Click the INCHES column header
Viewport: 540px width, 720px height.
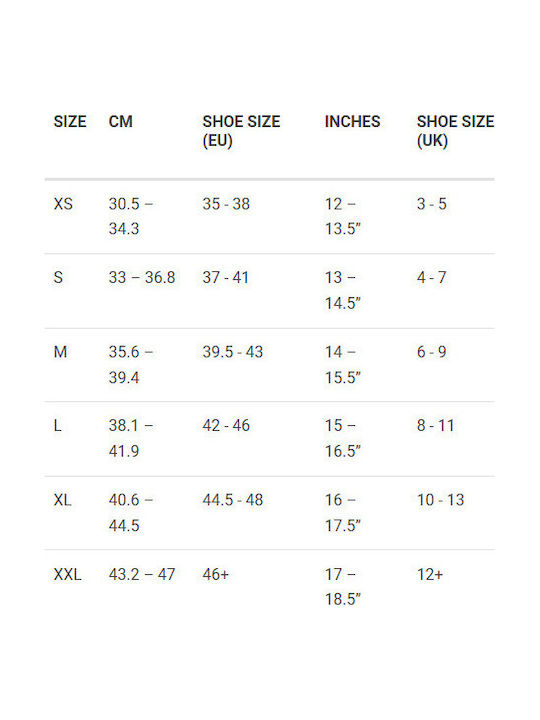coord(352,122)
